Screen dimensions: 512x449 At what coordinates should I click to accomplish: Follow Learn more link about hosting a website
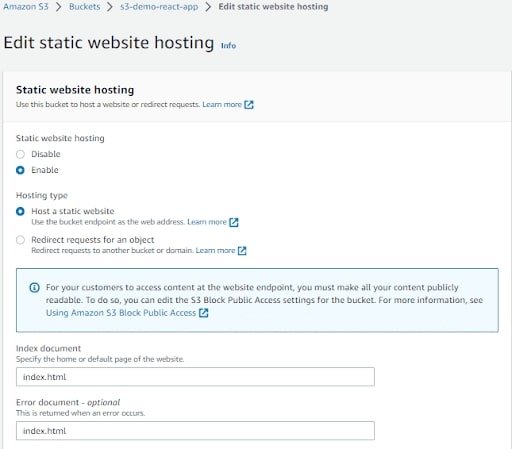click(222, 105)
